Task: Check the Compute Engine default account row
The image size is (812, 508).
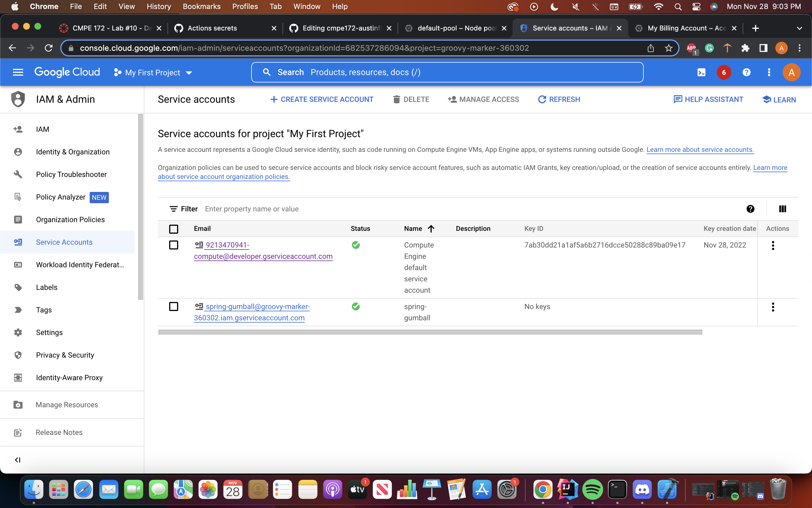Action: point(173,245)
